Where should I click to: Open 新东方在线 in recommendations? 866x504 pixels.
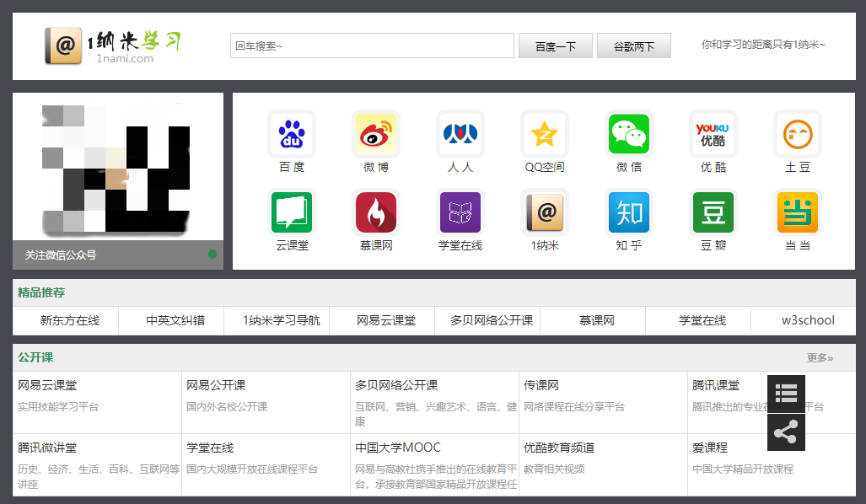pyautogui.click(x=70, y=321)
